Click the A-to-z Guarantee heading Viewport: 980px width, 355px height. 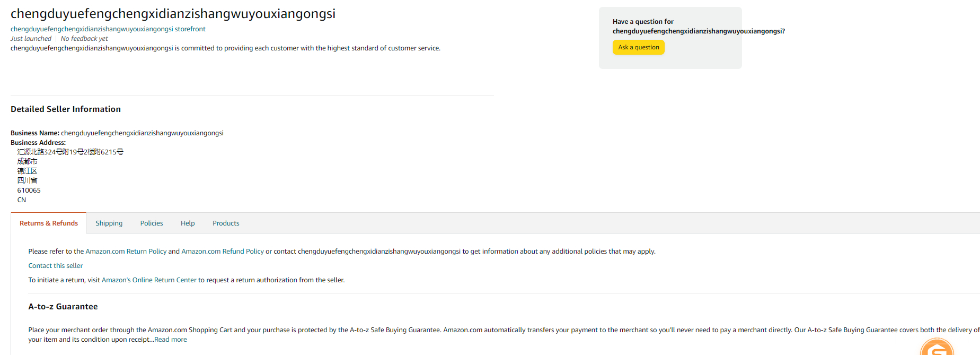63,307
